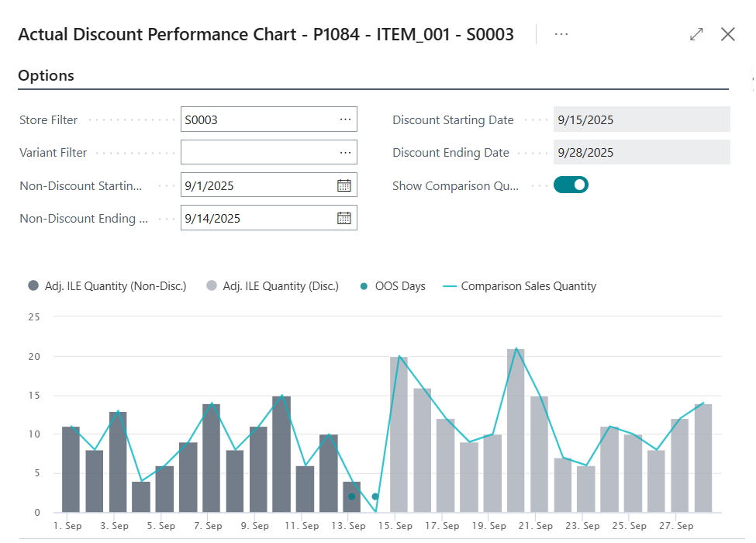Click the OOS Days dot near 13 Sep
This screenshot has width=756, height=543.
click(352, 496)
